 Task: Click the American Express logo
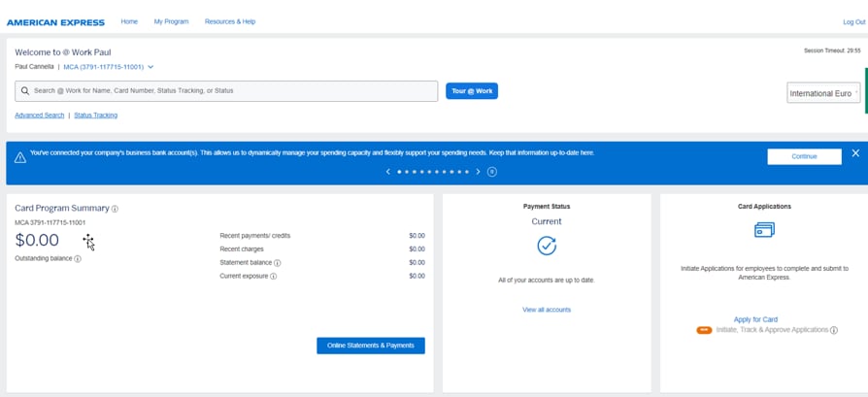tap(55, 21)
